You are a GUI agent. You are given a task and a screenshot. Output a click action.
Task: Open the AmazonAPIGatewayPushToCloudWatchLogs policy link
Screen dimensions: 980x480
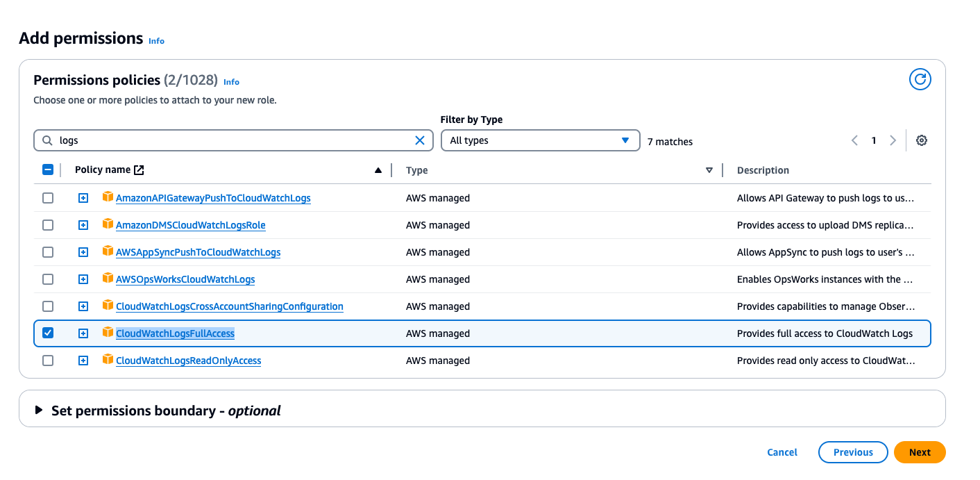click(213, 198)
